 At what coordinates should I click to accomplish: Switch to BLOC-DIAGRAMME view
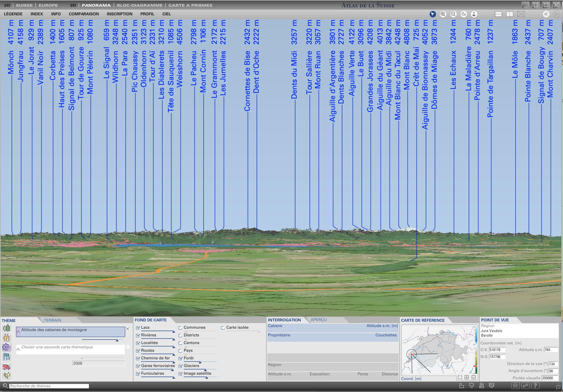pyautogui.click(x=140, y=5)
